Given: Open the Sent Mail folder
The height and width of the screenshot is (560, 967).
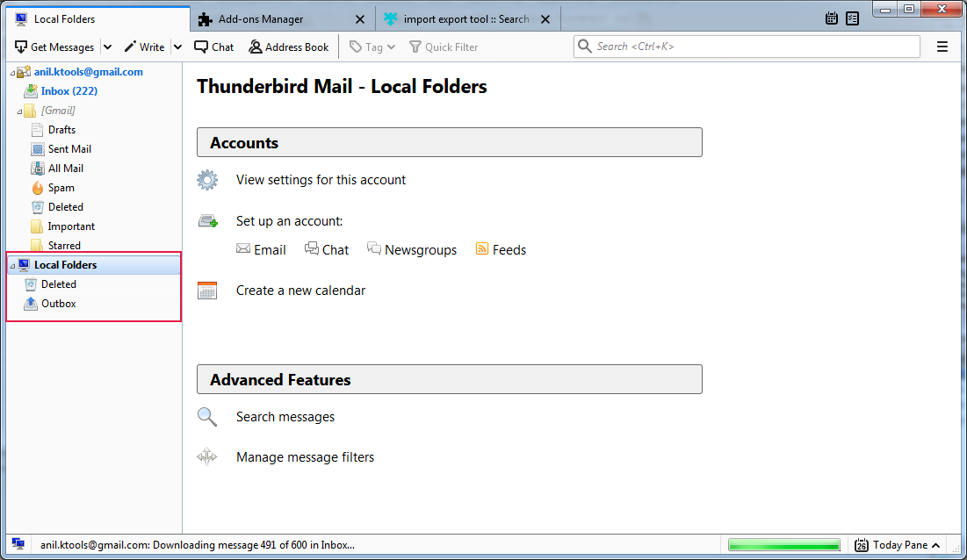Looking at the screenshot, I should click(69, 149).
